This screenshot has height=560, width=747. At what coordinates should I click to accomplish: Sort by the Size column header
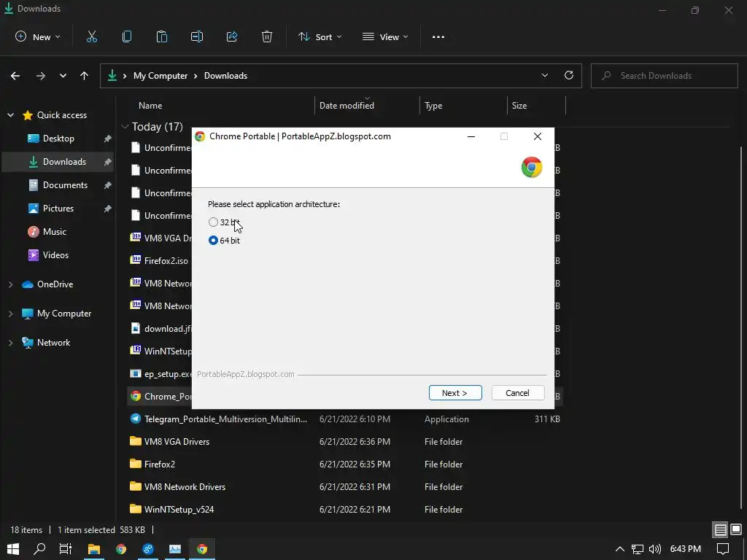tap(519, 106)
